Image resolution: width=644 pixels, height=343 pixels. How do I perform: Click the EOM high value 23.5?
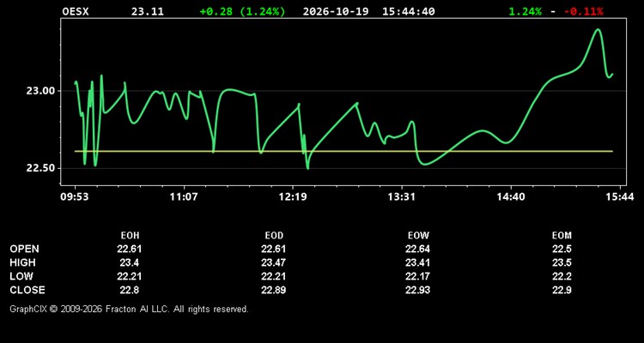pos(562,262)
